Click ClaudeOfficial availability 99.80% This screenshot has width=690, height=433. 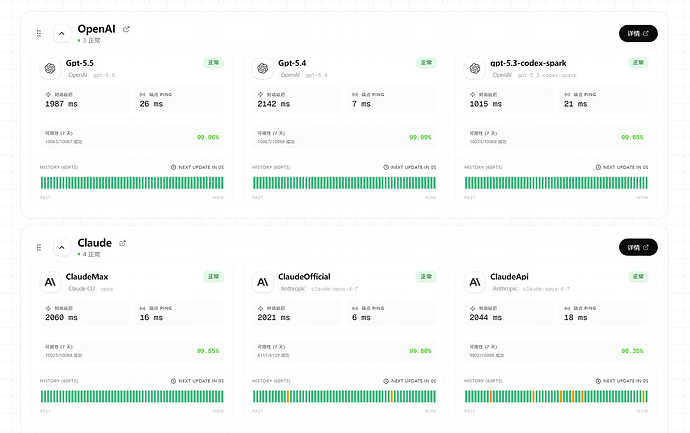pos(420,351)
